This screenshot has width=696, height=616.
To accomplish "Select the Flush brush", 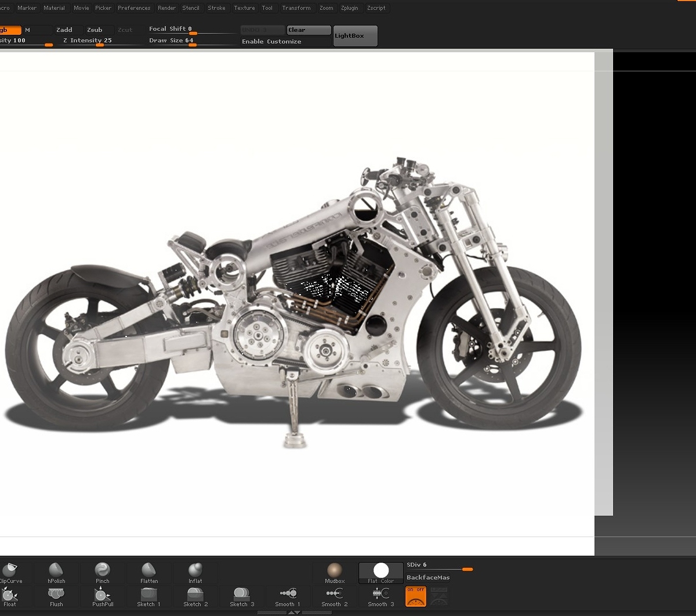I will pyautogui.click(x=56, y=596).
